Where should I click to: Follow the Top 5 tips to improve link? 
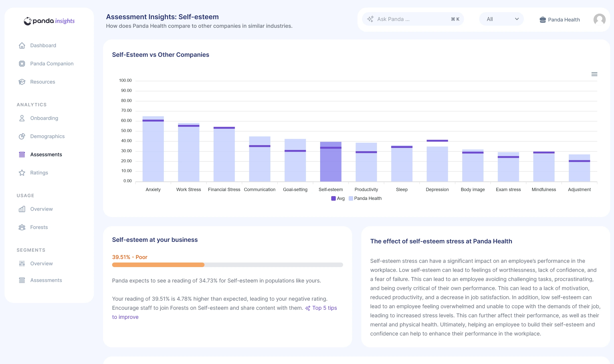tap(324, 308)
